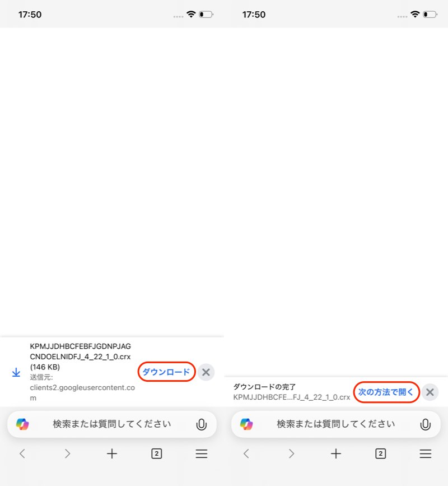
Task: Tap ダウンロード to download the .crx file
Action: (x=166, y=371)
